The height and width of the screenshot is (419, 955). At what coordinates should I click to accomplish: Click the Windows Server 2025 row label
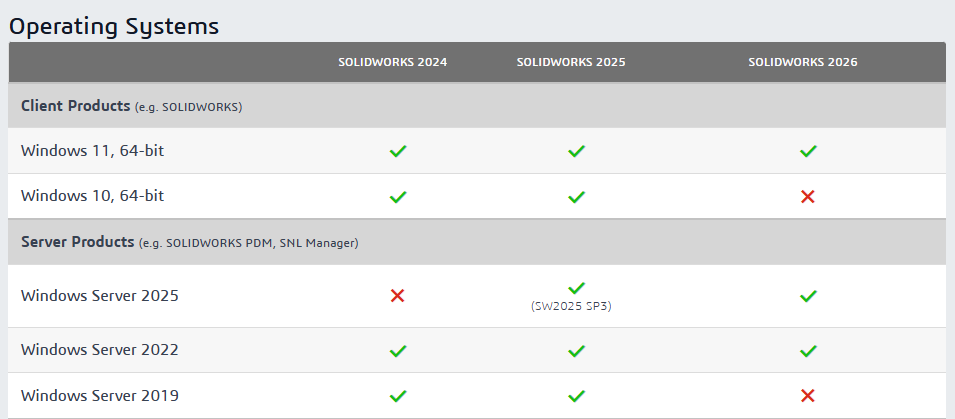coord(99,296)
